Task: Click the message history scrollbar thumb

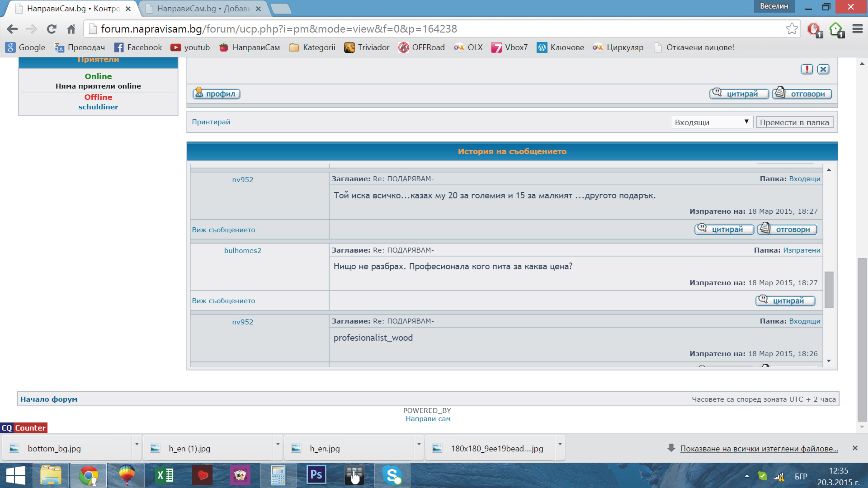Action: (x=829, y=290)
